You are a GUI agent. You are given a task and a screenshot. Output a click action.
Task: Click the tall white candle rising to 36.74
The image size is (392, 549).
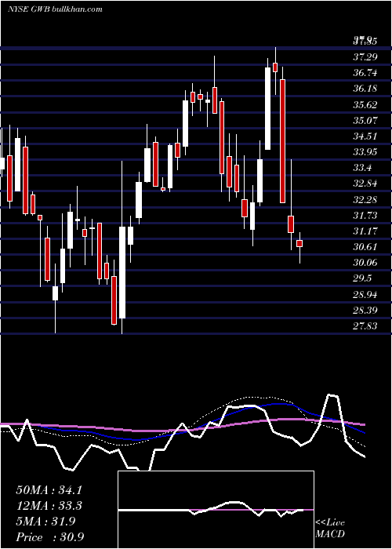click(268, 108)
